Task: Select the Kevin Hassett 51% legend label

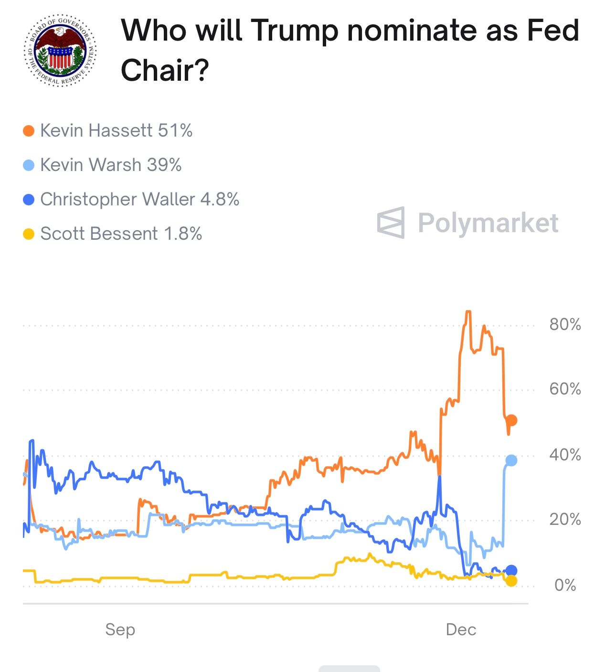Action: coord(116,130)
